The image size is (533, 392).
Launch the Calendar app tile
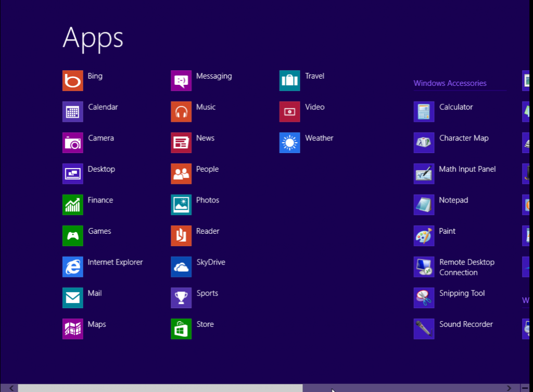[73, 111]
